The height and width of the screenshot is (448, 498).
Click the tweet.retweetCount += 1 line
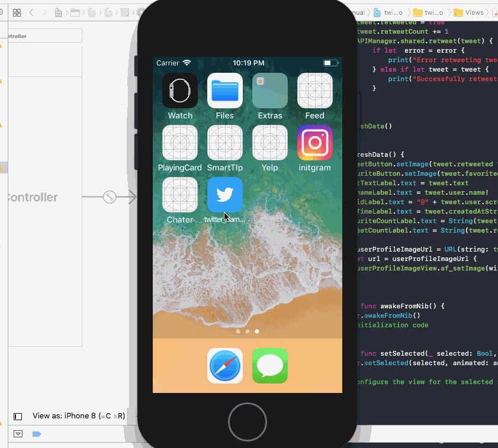[x=403, y=31]
